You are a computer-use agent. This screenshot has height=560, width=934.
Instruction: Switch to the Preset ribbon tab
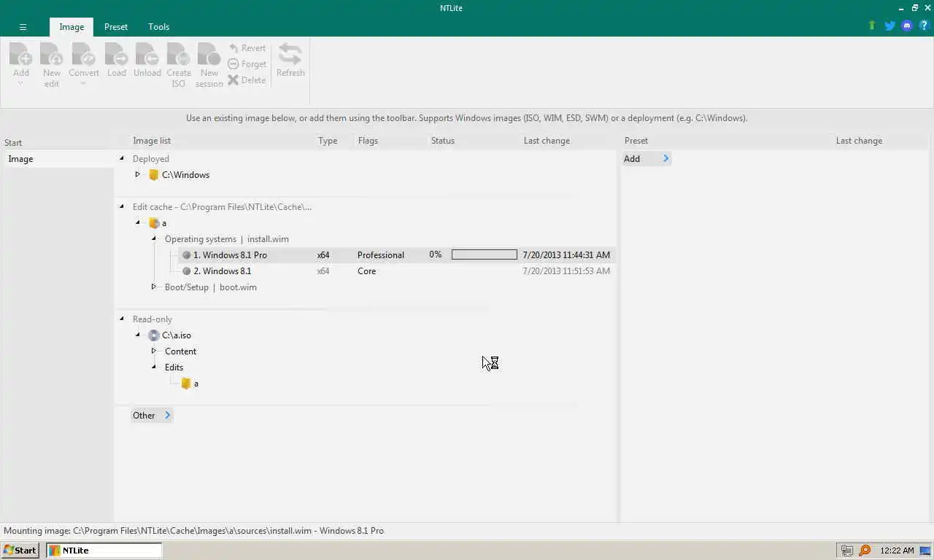(x=116, y=27)
